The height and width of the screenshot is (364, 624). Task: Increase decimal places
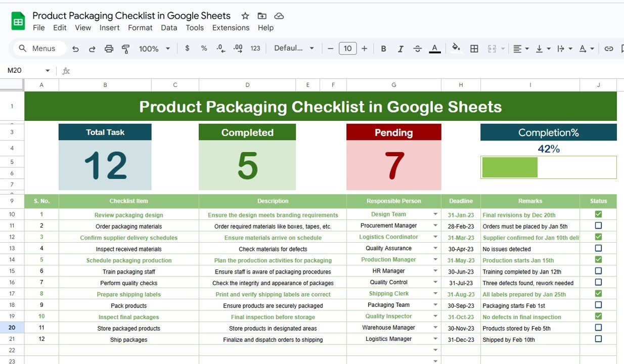click(238, 48)
